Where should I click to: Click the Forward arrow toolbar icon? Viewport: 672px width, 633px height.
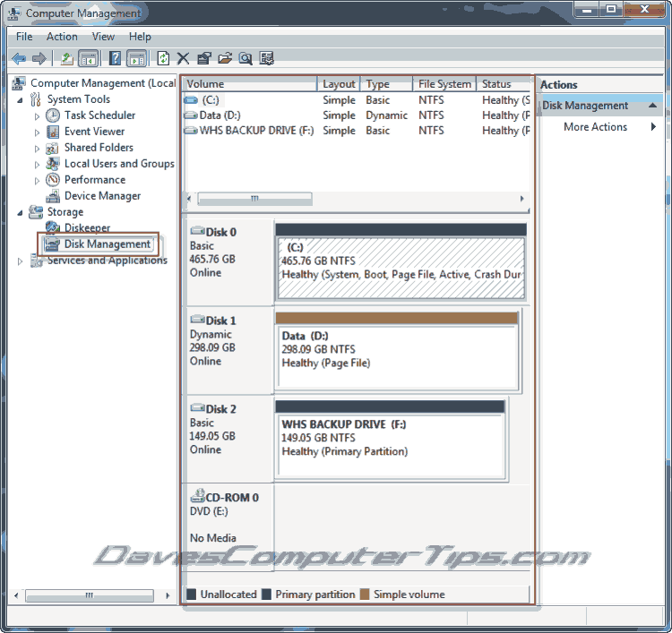click(x=39, y=58)
